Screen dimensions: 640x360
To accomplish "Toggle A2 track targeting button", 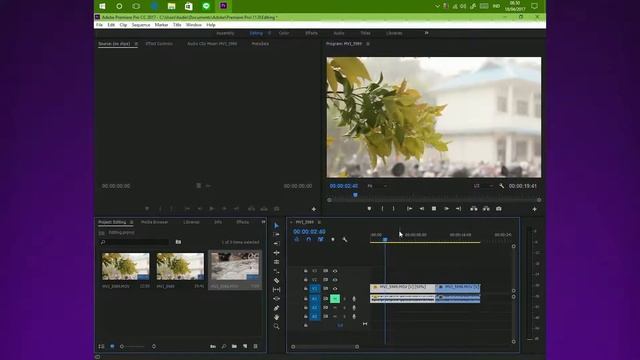I will pos(315,307).
